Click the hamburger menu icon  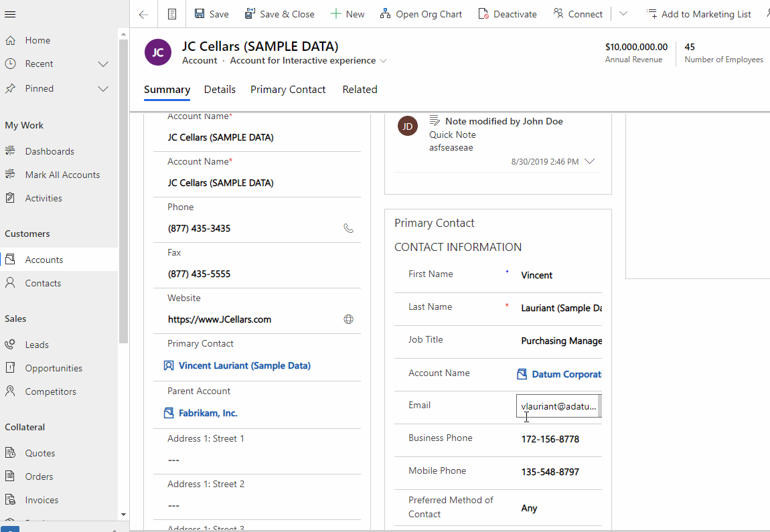(10, 14)
